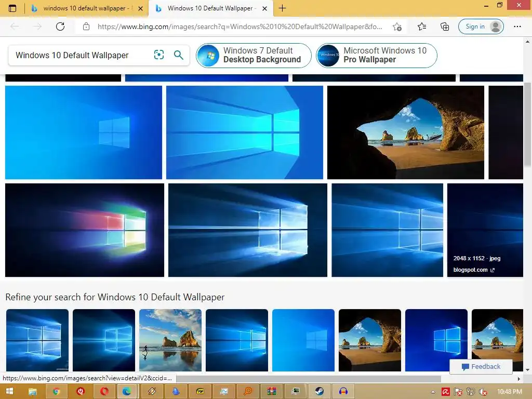Open WinRAR from the taskbar

(x=271, y=391)
